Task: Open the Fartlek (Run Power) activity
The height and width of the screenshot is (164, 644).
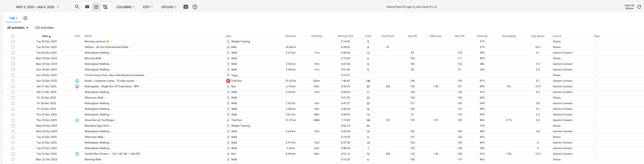Action: 112,154
